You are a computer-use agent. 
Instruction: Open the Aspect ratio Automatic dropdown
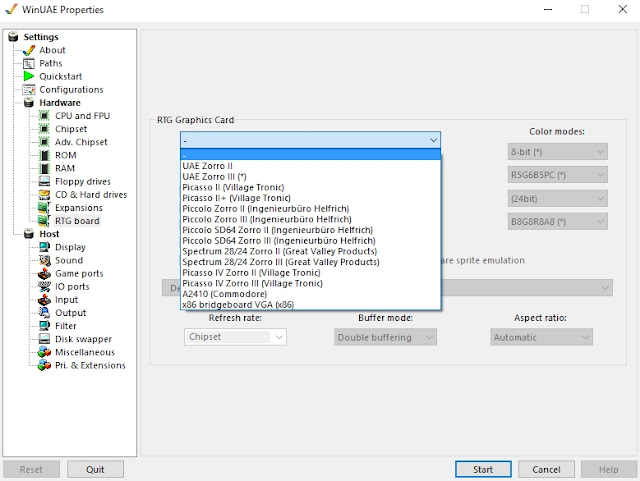click(x=541, y=337)
